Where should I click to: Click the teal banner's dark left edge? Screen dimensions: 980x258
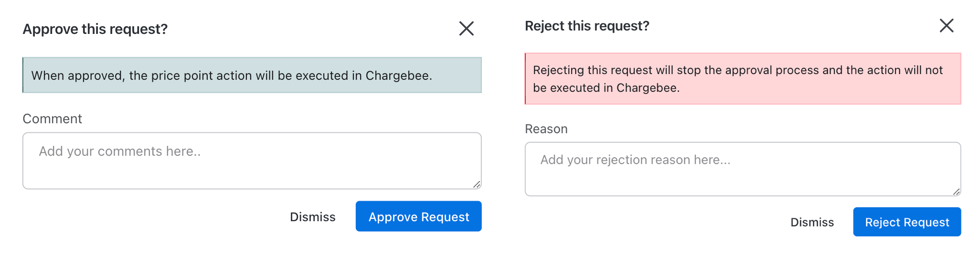tap(23, 75)
